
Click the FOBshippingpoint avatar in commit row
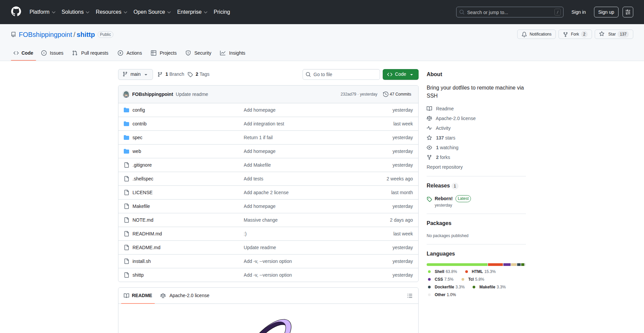[126, 94]
